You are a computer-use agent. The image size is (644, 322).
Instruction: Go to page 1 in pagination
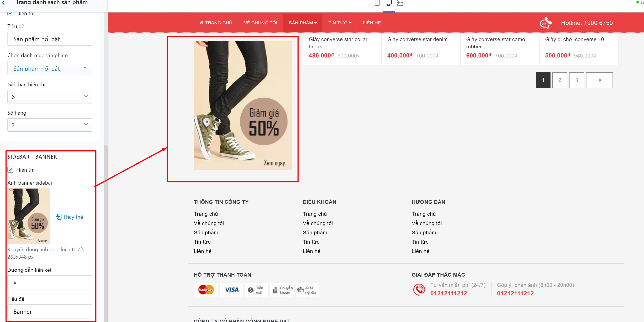pyautogui.click(x=543, y=80)
